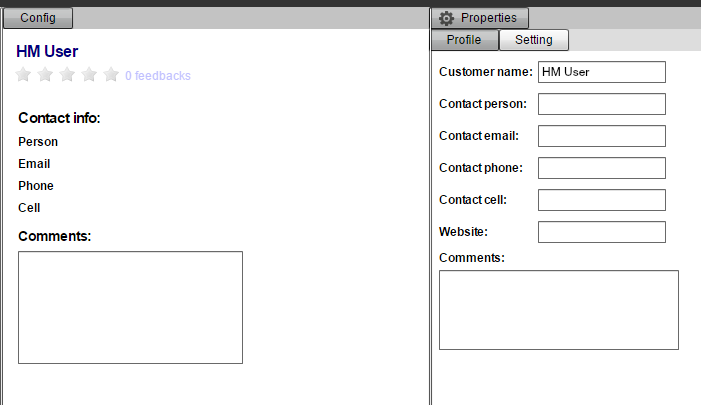Click the Contact cell input field
The image size is (701, 405).
tap(601, 200)
